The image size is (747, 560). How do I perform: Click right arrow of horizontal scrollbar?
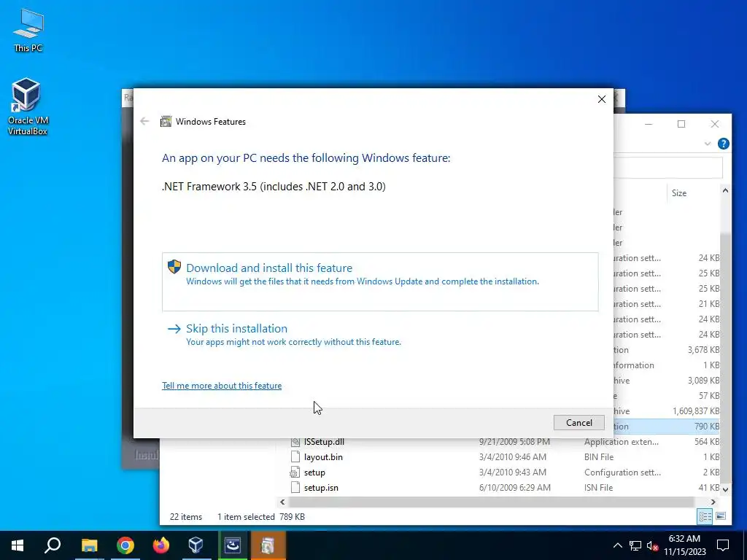[713, 502]
